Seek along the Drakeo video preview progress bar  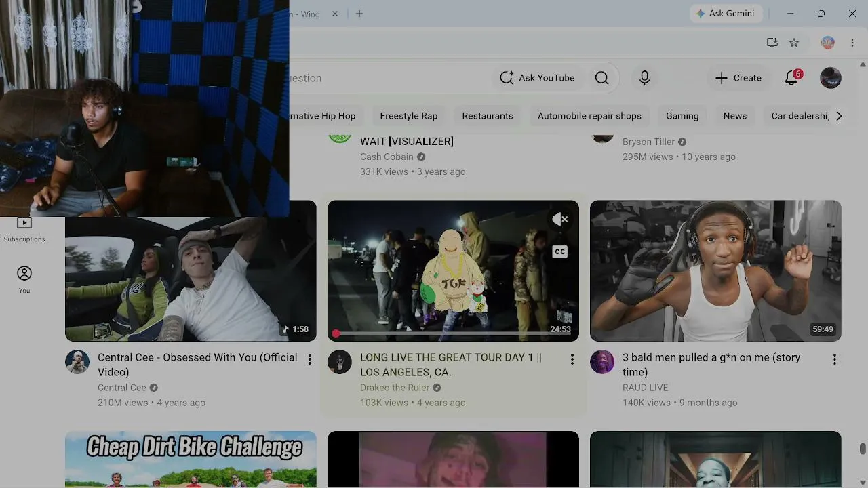pos(453,333)
